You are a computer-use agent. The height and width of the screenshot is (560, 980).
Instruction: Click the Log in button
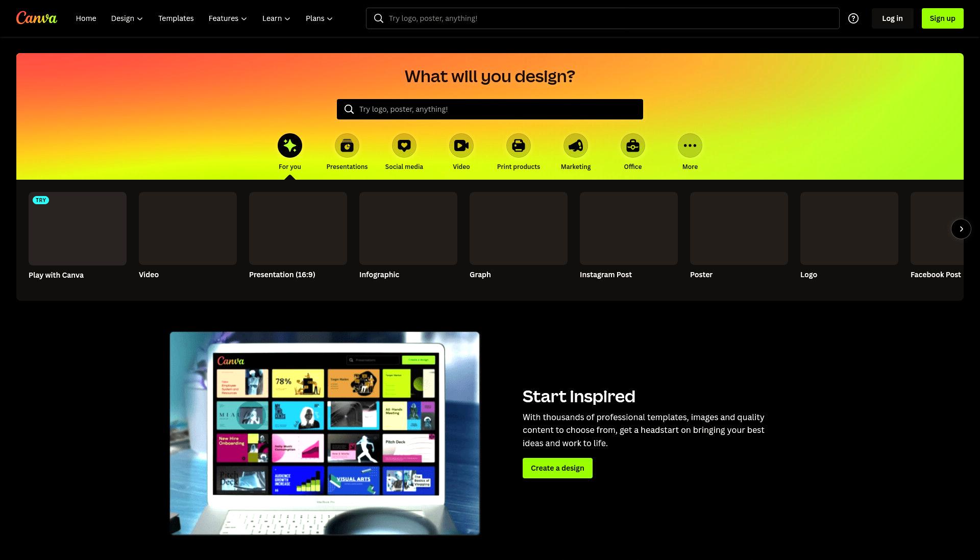[x=892, y=18]
